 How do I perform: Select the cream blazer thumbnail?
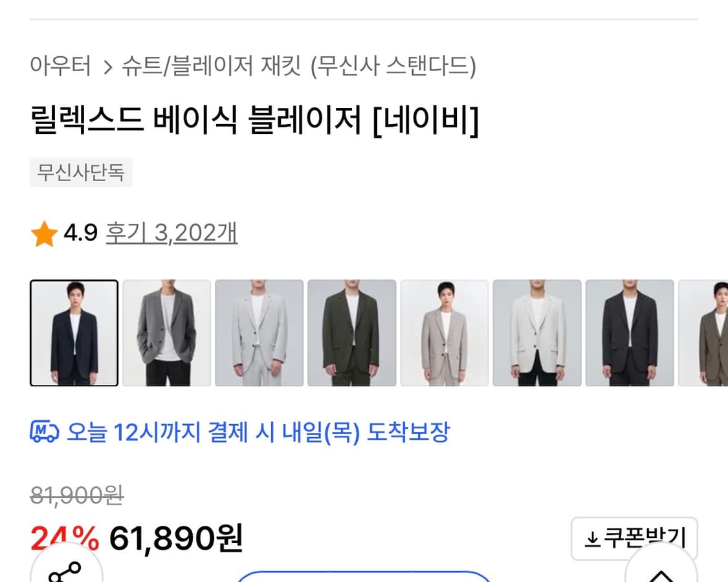click(x=536, y=333)
